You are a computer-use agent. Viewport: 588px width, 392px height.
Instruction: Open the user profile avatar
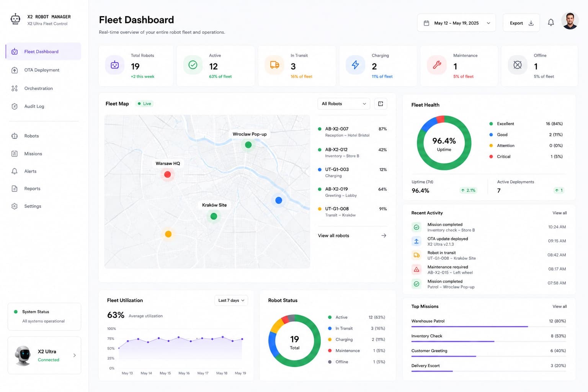point(570,21)
